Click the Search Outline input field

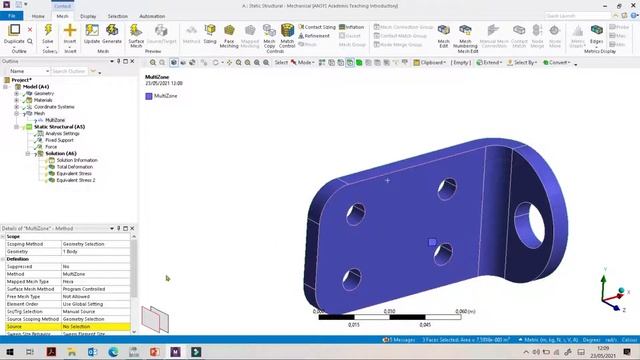click(x=69, y=71)
